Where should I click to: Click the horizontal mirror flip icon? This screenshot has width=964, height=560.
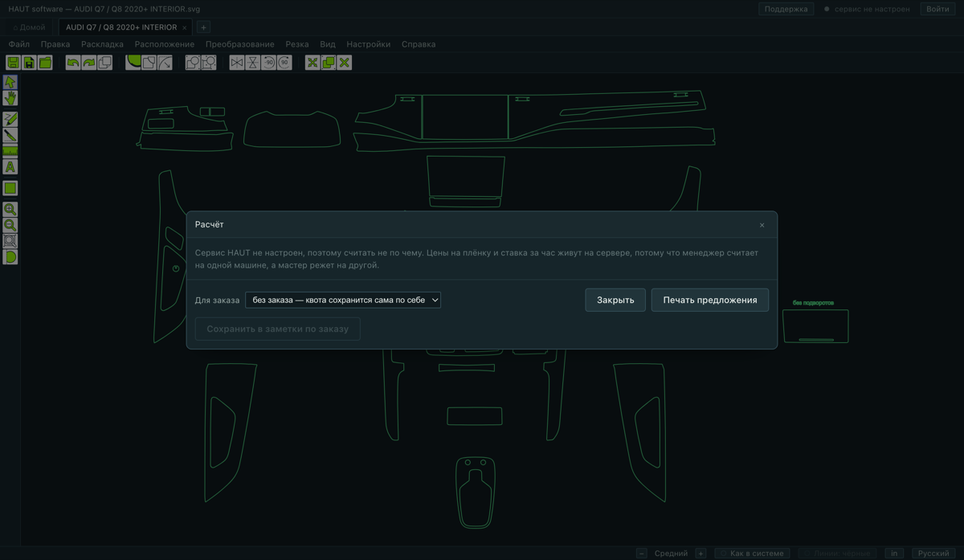[237, 63]
